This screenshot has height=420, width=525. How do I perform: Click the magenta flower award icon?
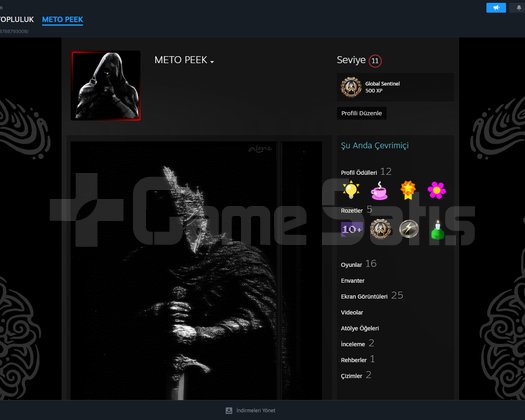pyautogui.click(x=437, y=190)
